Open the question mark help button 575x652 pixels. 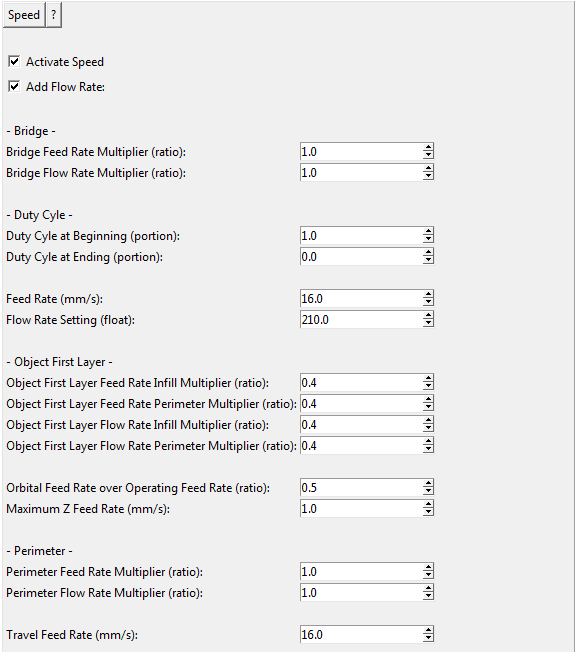(x=54, y=15)
